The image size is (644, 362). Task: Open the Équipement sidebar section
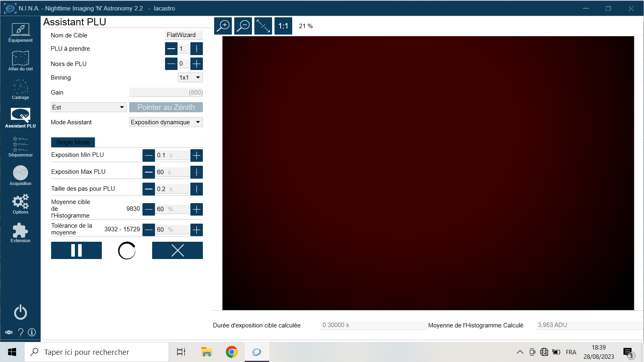[x=21, y=33]
